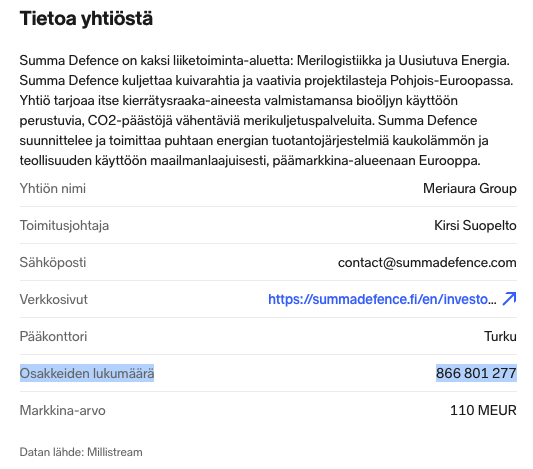Click the Turku headquarters value
The height and width of the screenshot is (469, 533).
click(x=500, y=336)
